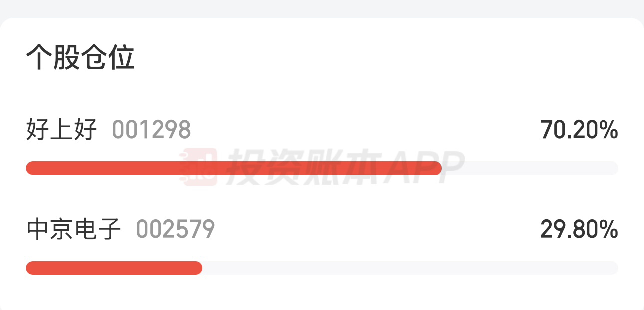Screen dimensions: 644x310
Task: Click the 个股仓位 section heading
Action: pos(80,58)
